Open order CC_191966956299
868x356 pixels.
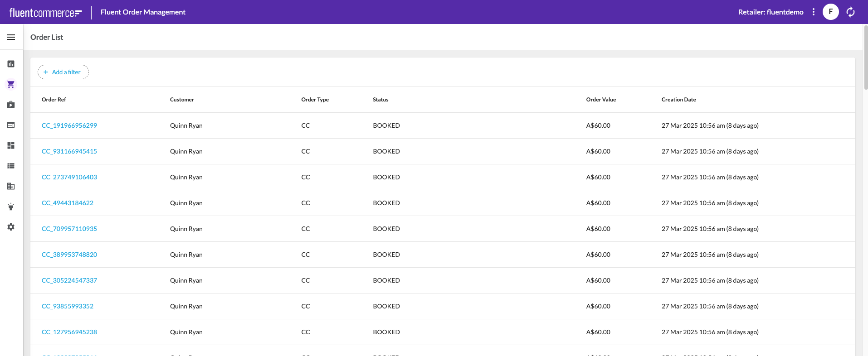click(69, 125)
